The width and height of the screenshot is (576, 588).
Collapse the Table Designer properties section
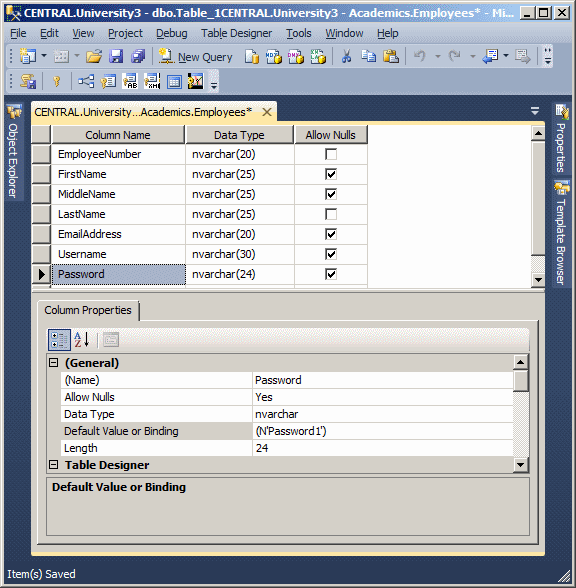click(x=54, y=465)
